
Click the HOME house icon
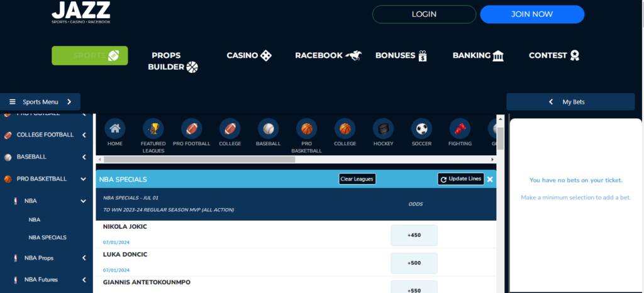[115, 129]
